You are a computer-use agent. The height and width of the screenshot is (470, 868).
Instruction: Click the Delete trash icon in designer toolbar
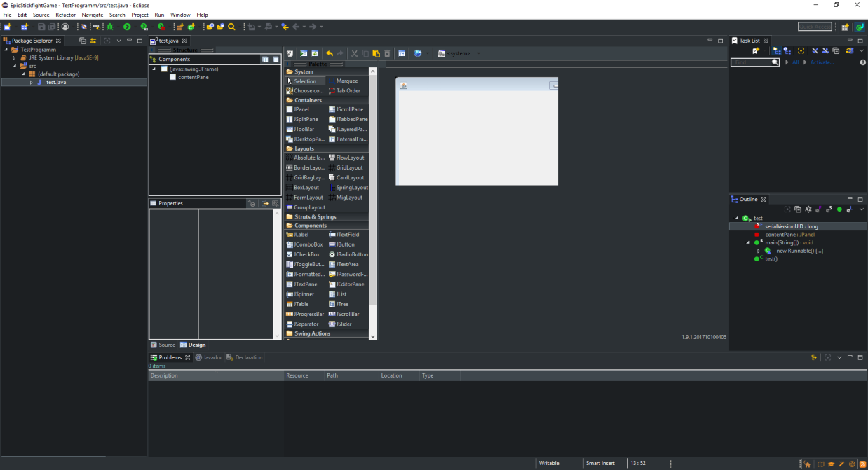pos(387,53)
